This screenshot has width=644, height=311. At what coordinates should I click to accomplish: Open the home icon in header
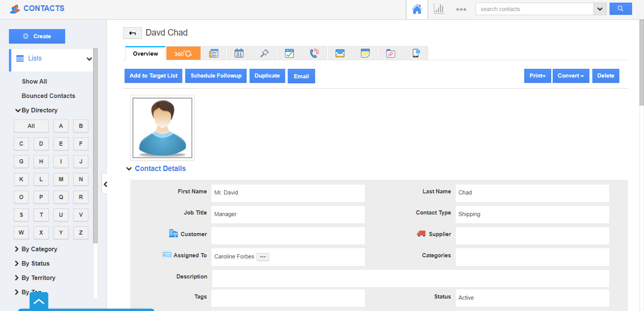tap(417, 9)
